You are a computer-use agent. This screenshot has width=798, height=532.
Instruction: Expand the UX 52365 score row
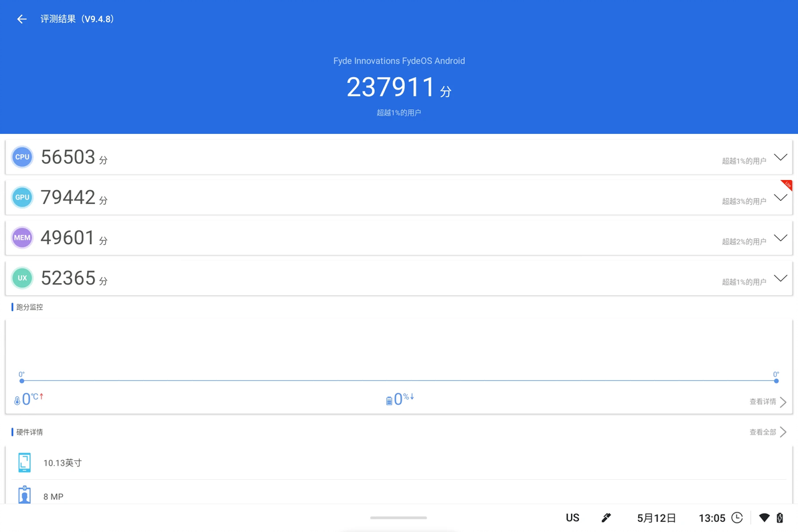(x=780, y=278)
